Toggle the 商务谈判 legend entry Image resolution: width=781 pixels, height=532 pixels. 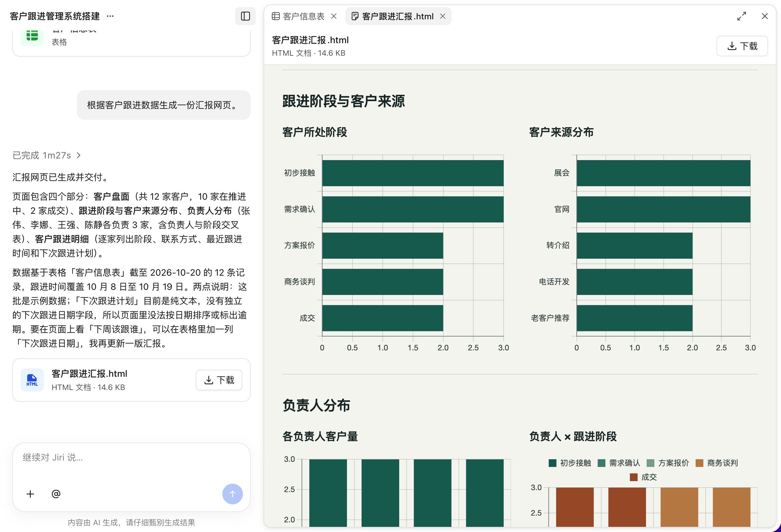tap(717, 463)
